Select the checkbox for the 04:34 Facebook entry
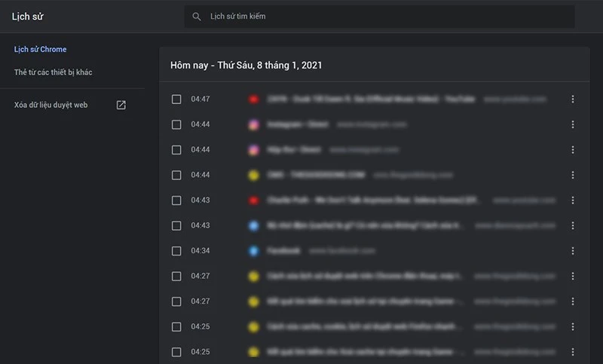Viewport: 603px width, 364px height. click(176, 251)
